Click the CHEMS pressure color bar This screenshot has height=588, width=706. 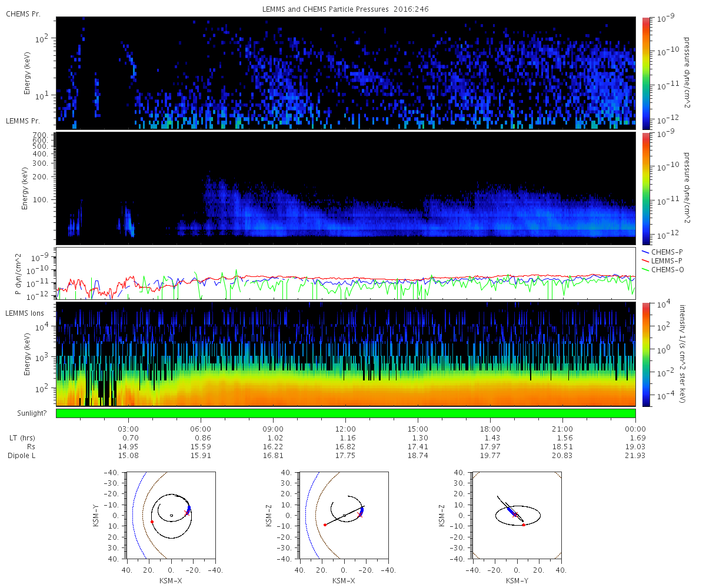coord(647,73)
